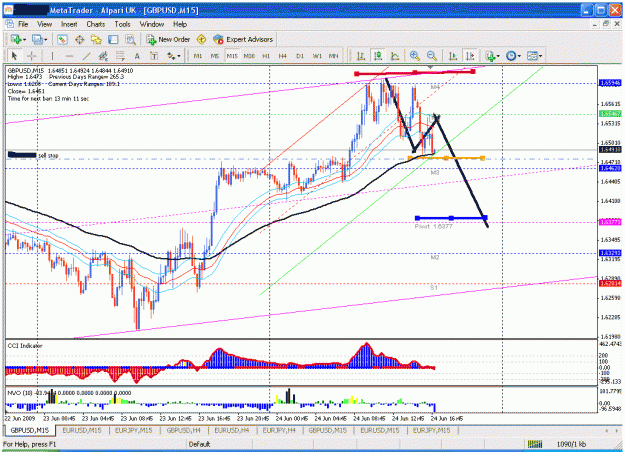Open the Indicators list dropdown

coord(493,56)
